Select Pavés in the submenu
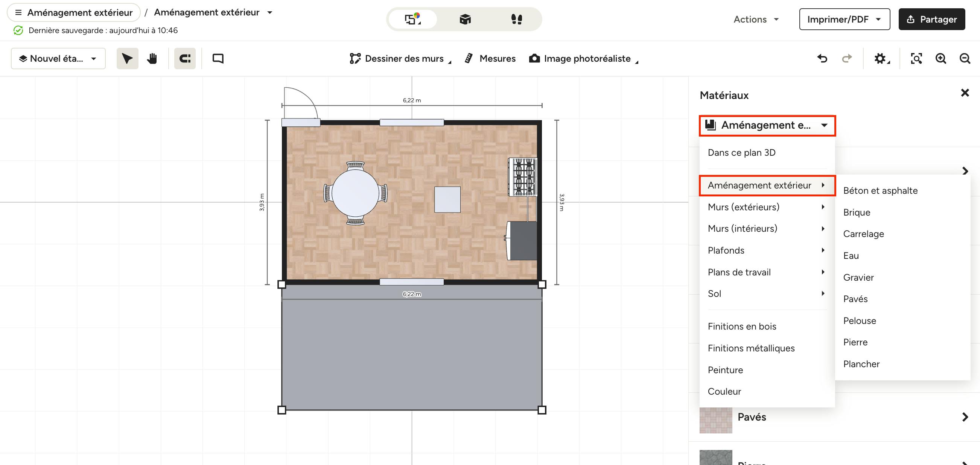 [902, 299]
